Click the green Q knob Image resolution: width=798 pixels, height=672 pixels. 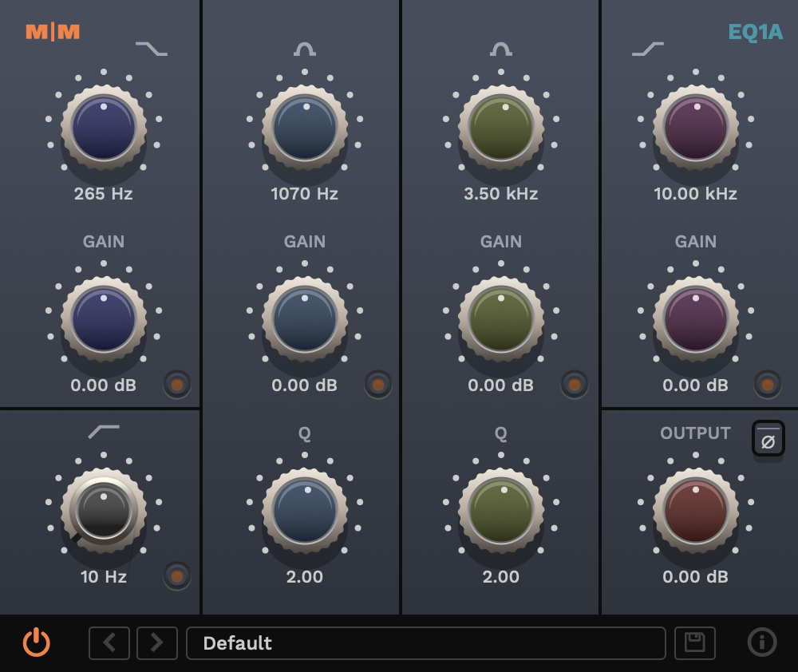501,511
